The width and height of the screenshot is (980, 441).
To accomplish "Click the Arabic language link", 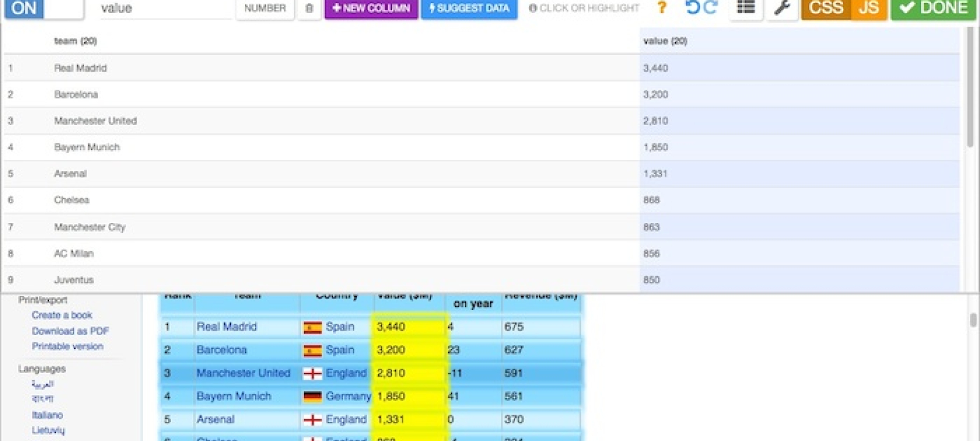I will 43,384.
